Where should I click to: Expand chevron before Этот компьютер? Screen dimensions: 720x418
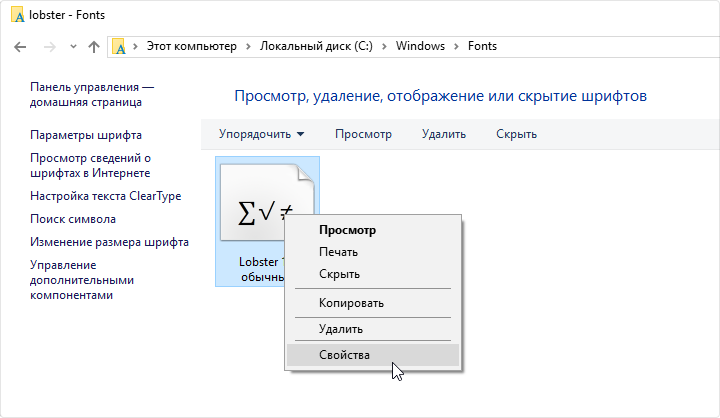point(135,46)
